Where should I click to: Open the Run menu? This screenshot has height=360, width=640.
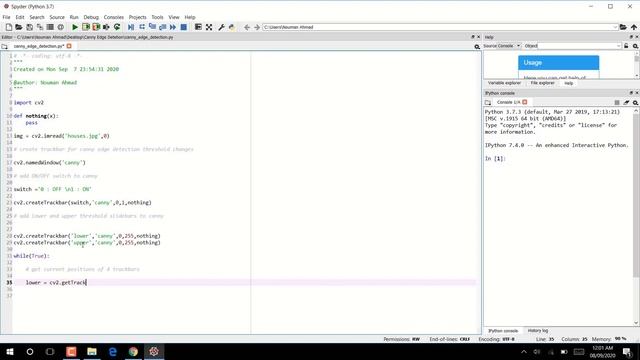[x=74, y=17]
